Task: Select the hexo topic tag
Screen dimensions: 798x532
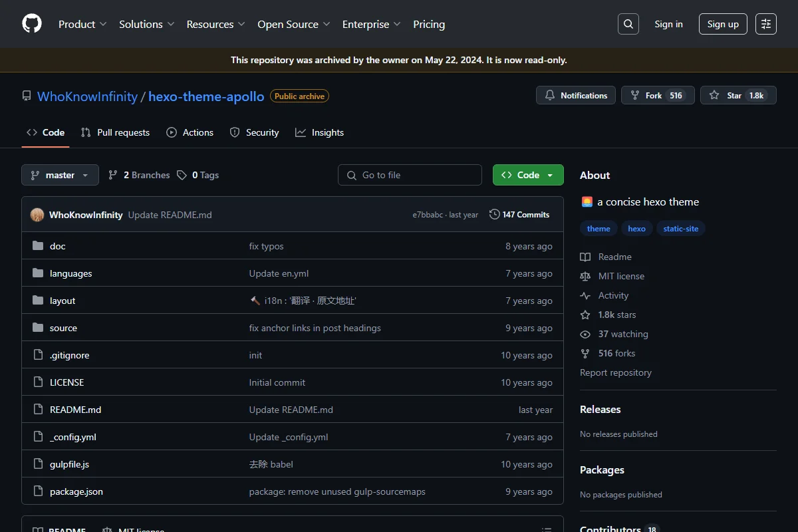Action: click(x=636, y=228)
